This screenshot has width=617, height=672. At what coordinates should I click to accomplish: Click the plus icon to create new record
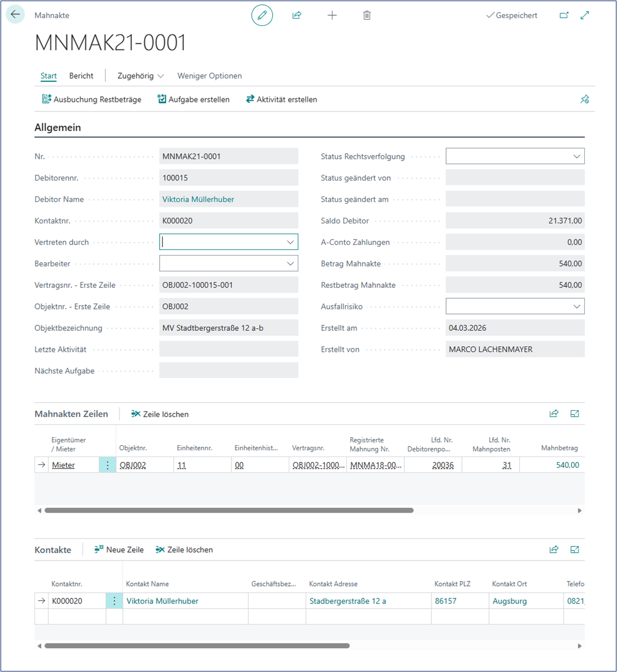(x=332, y=15)
